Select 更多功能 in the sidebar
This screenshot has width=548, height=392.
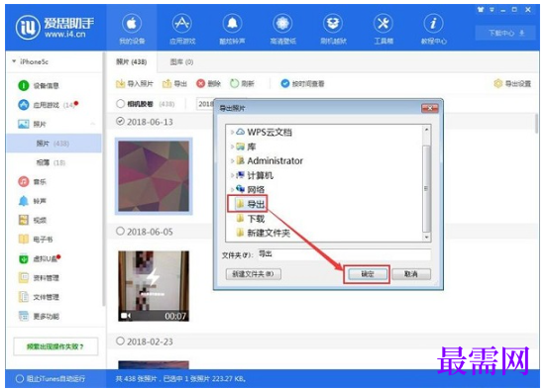(x=39, y=316)
